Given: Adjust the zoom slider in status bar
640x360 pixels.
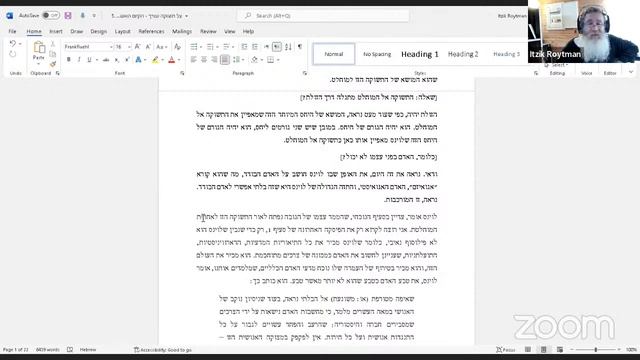Looking at the screenshot, I should point(596,350).
